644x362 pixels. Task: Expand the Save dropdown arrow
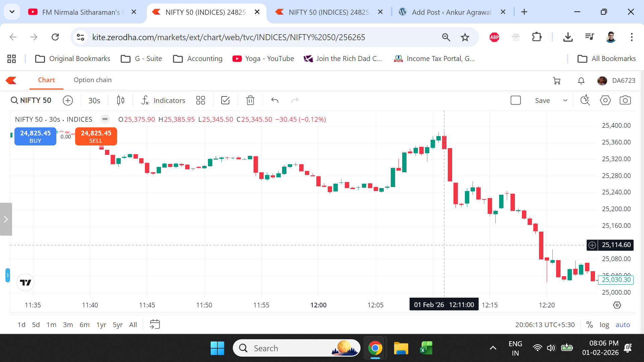[x=565, y=100]
